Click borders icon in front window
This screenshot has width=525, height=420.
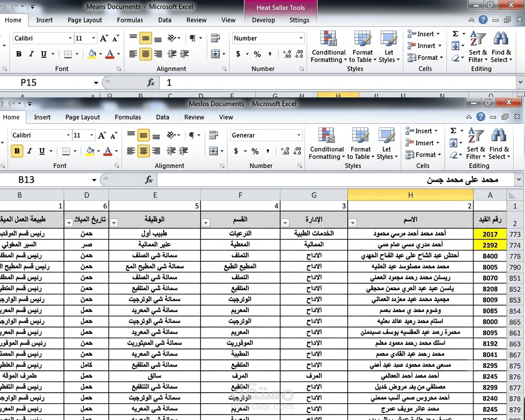pyautogui.click(x=66, y=151)
